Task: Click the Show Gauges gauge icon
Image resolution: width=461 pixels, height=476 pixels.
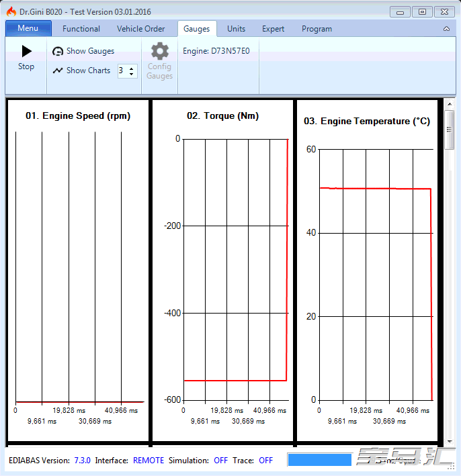Action: [58, 51]
